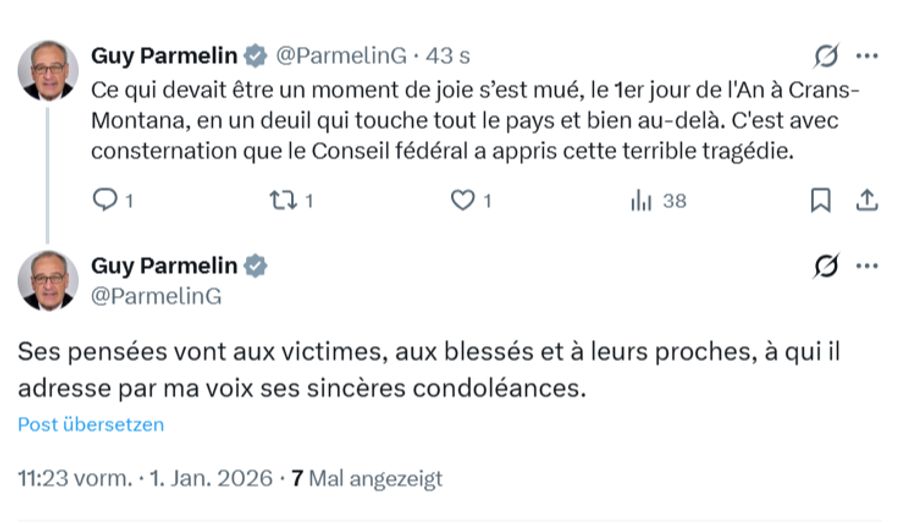This screenshot has width=900, height=526.
Task: Click the verified badge on the first post
Action: [x=256, y=55]
